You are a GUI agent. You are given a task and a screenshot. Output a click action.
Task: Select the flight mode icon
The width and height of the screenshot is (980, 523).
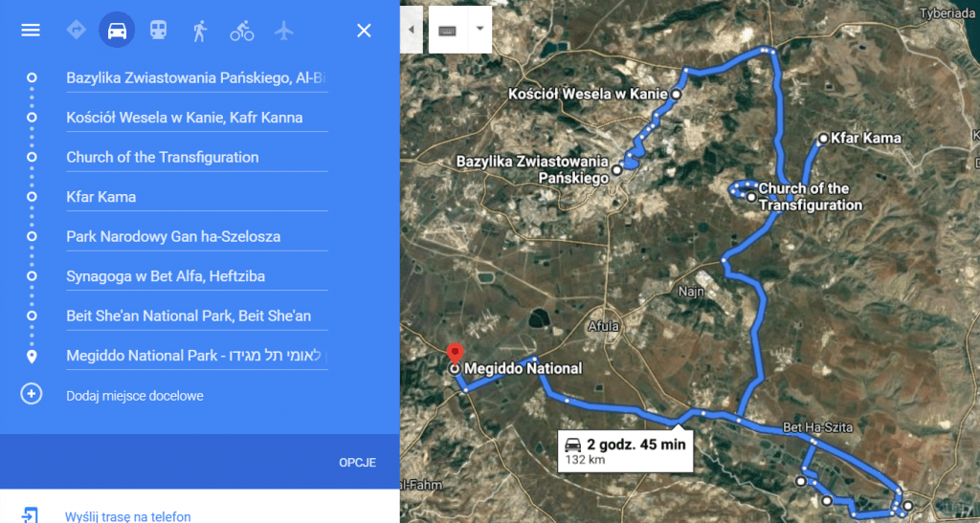283,31
